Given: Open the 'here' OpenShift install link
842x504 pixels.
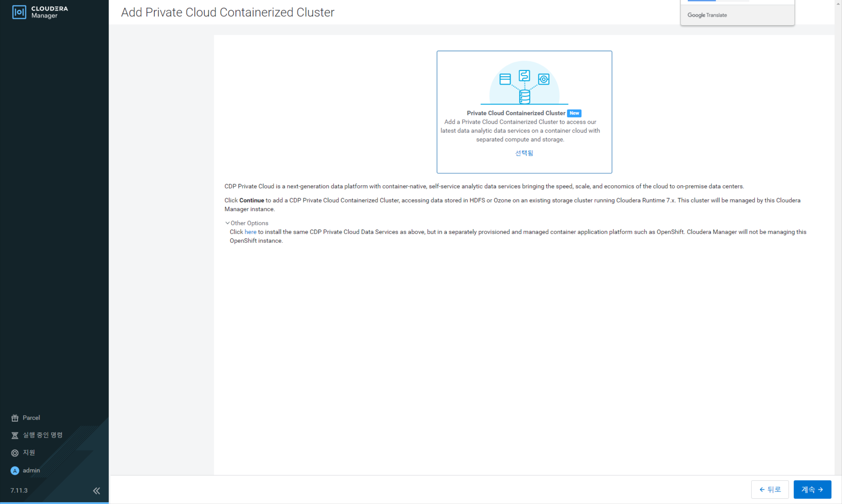Looking at the screenshot, I should click(x=251, y=232).
